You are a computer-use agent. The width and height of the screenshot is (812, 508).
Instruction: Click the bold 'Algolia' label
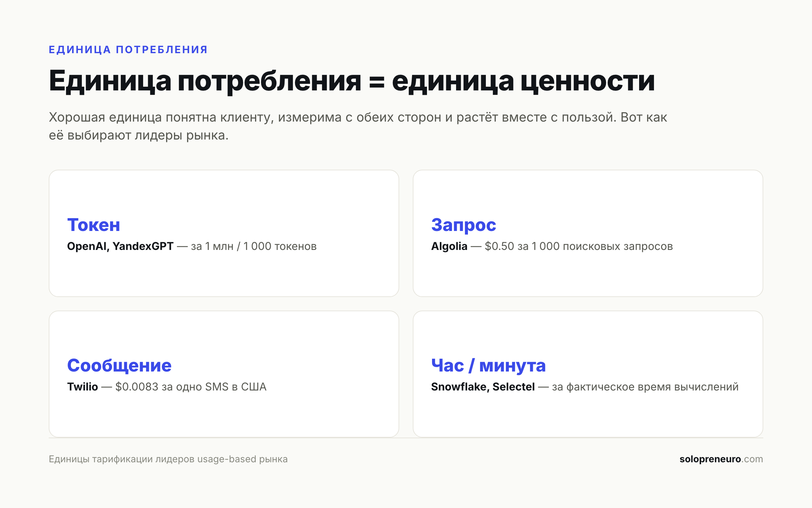(449, 246)
